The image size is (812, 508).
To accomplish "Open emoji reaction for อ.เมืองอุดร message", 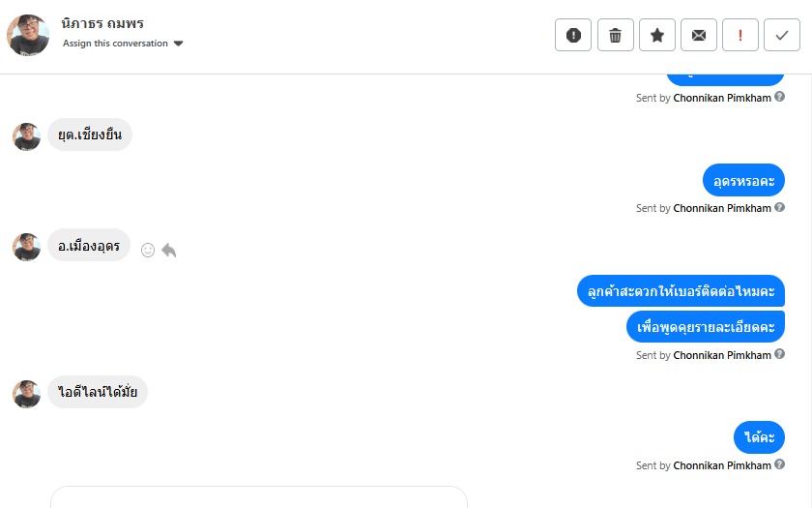I will point(148,250).
